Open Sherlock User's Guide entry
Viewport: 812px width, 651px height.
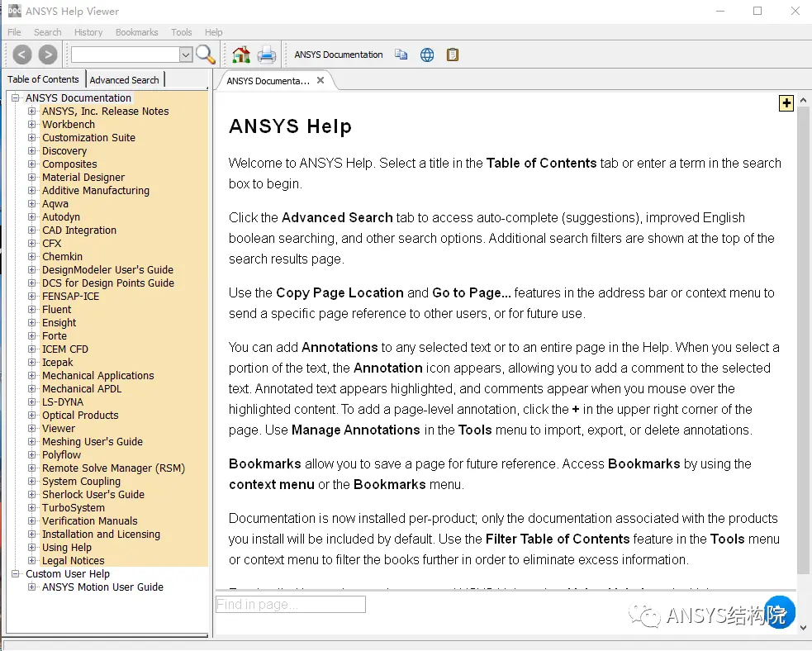[93, 494]
